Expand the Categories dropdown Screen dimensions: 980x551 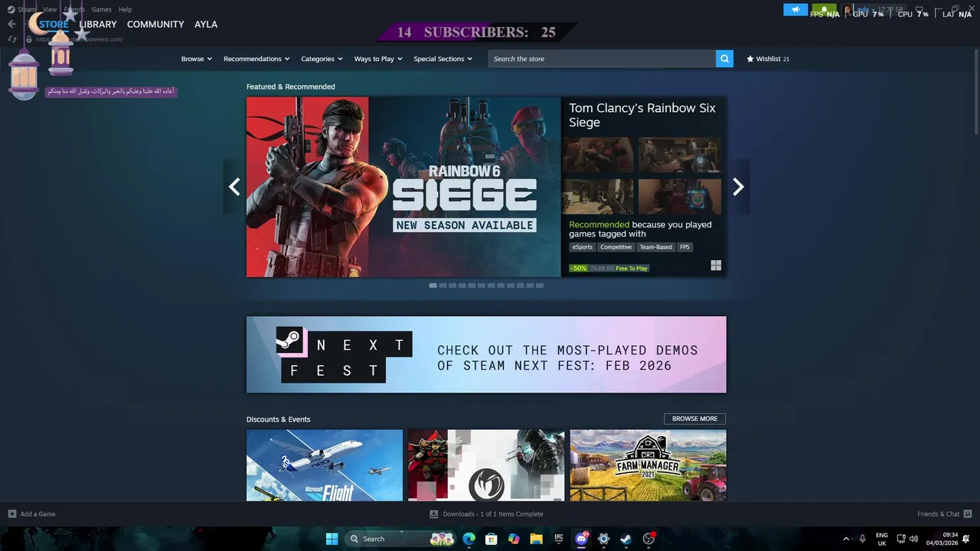[322, 59]
